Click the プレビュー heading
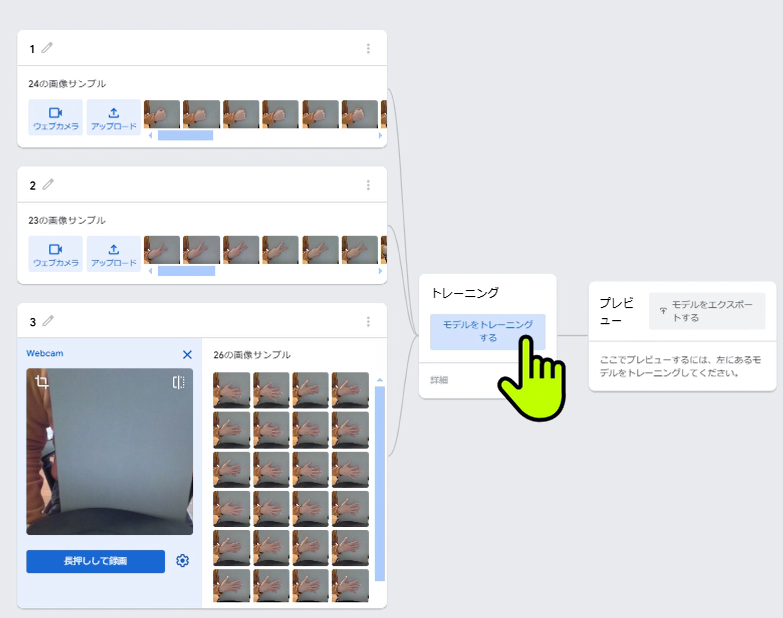The height and width of the screenshot is (618, 783). 616,311
